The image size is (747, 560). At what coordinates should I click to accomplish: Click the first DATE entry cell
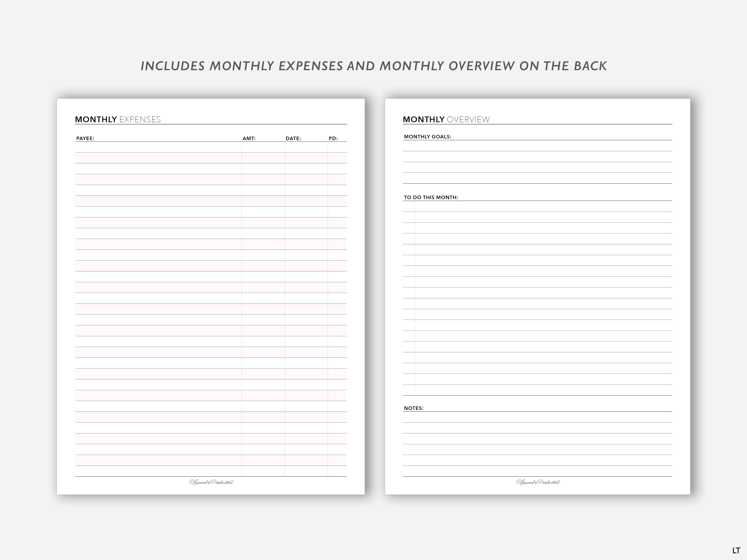pos(306,147)
